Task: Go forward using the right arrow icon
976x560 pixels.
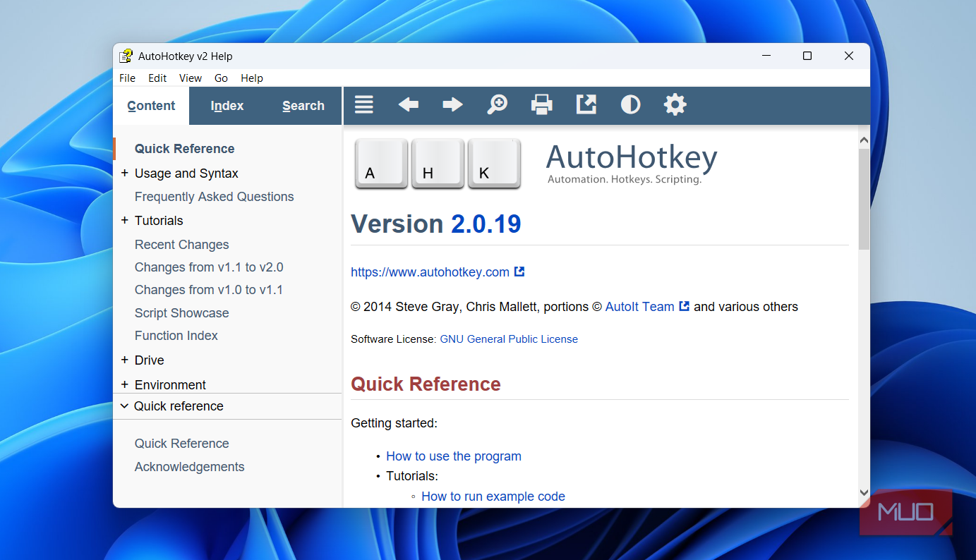Action: (x=452, y=105)
